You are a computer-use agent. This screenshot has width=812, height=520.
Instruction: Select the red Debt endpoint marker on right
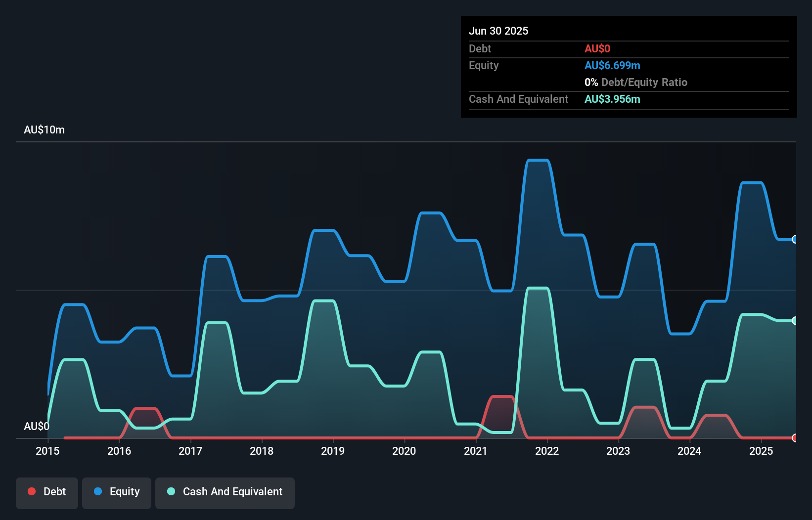[x=795, y=438]
